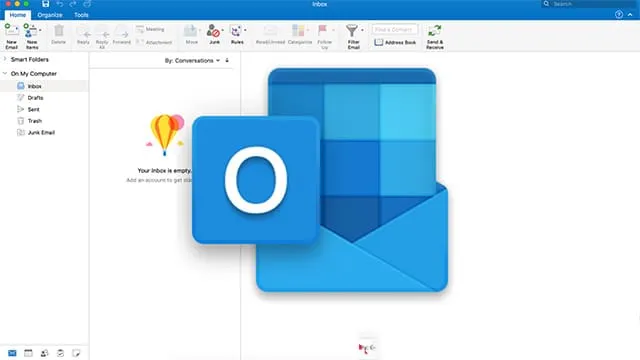The image size is (640, 360).
Task: Switch to the Tools tab
Action: 81,15
